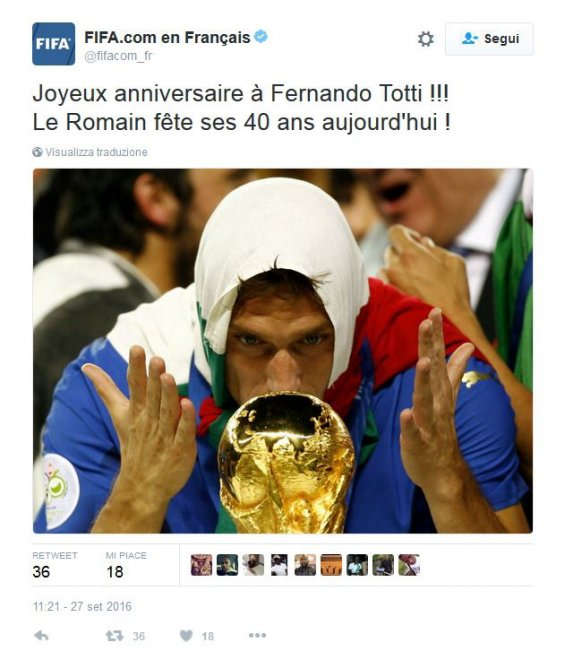Click the reply arrow icon

point(41,636)
